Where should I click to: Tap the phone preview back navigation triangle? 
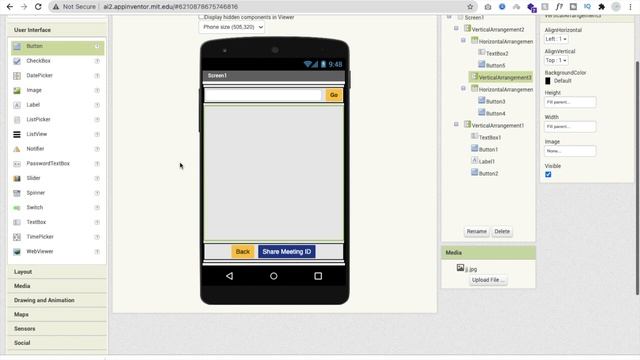click(229, 276)
